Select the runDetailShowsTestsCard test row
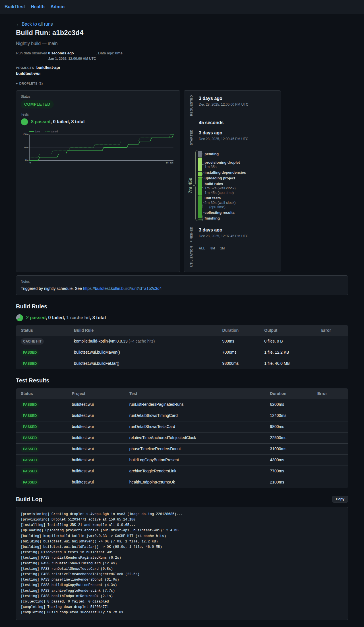Image resolution: width=364 pixels, height=627 pixels. coord(182,427)
